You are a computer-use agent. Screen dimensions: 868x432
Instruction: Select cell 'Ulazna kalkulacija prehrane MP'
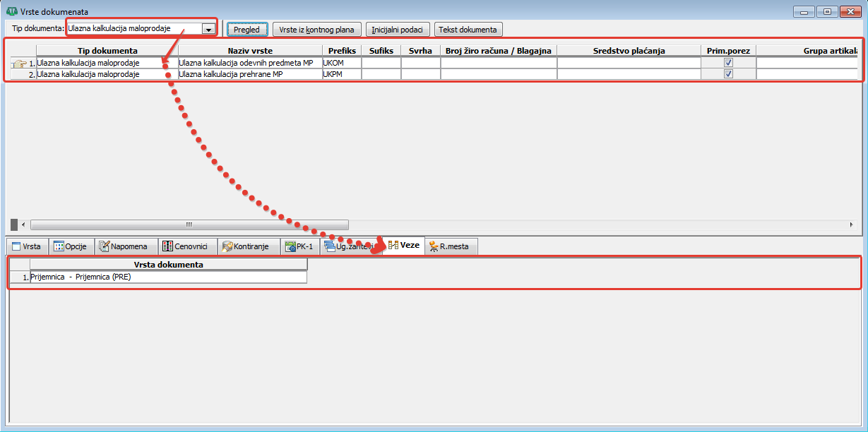[x=250, y=74]
